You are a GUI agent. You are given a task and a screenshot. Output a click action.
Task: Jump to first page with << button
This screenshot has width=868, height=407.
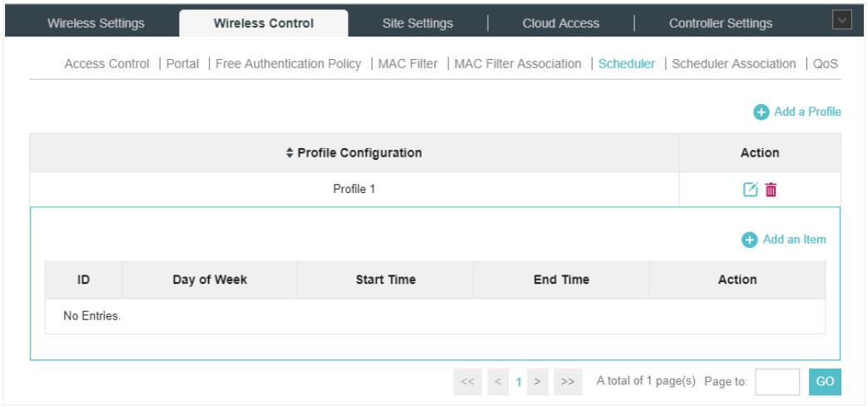(x=468, y=382)
